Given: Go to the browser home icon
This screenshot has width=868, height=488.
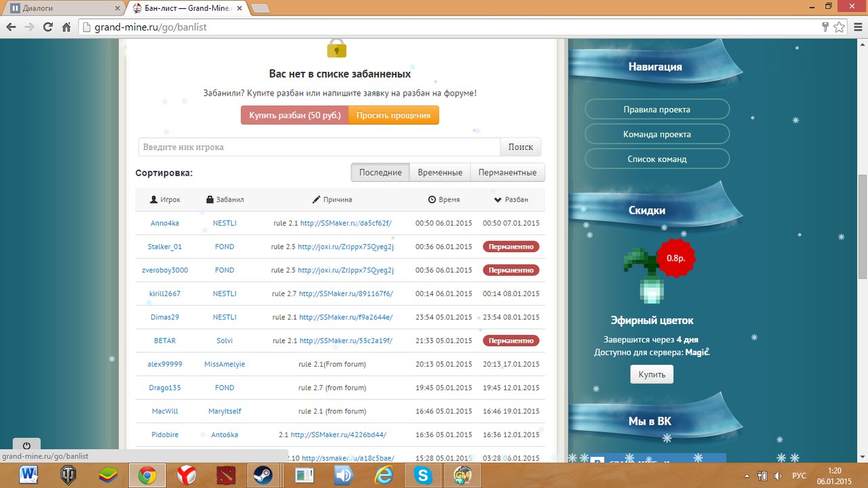Looking at the screenshot, I should (x=66, y=27).
